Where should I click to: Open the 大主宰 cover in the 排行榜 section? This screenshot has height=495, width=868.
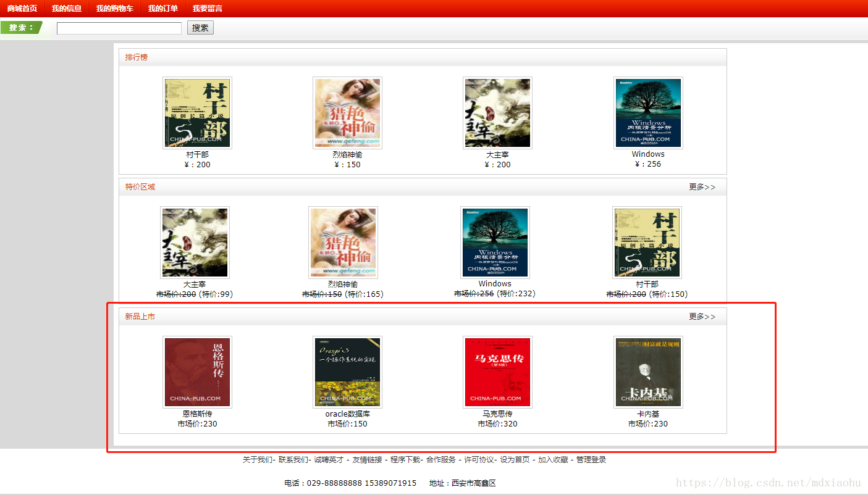(x=497, y=113)
